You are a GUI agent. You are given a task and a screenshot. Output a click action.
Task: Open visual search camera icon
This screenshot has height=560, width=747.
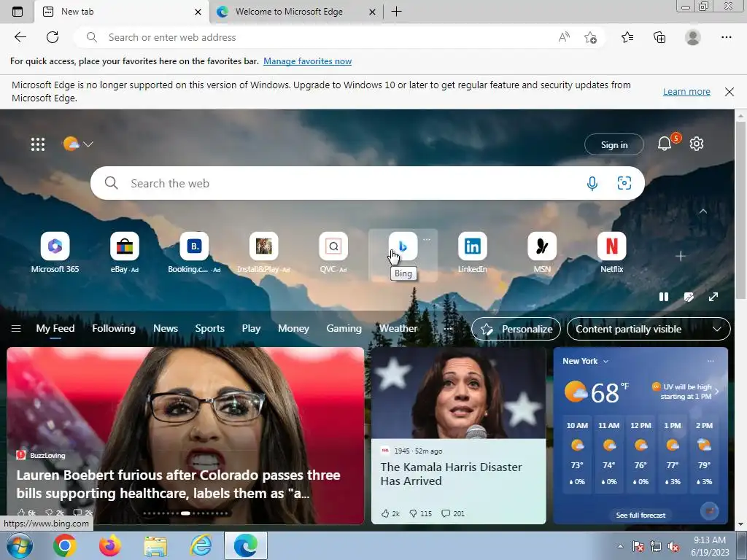point(624,183)
